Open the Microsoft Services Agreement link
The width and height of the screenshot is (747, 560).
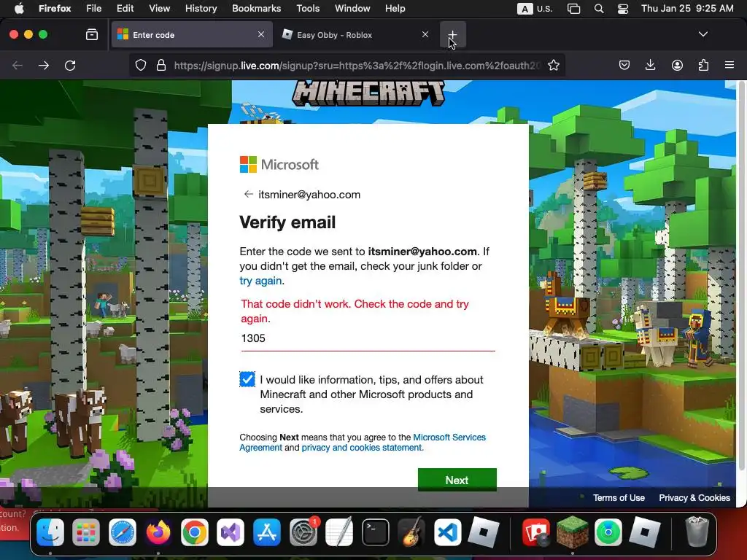point(363,443)
